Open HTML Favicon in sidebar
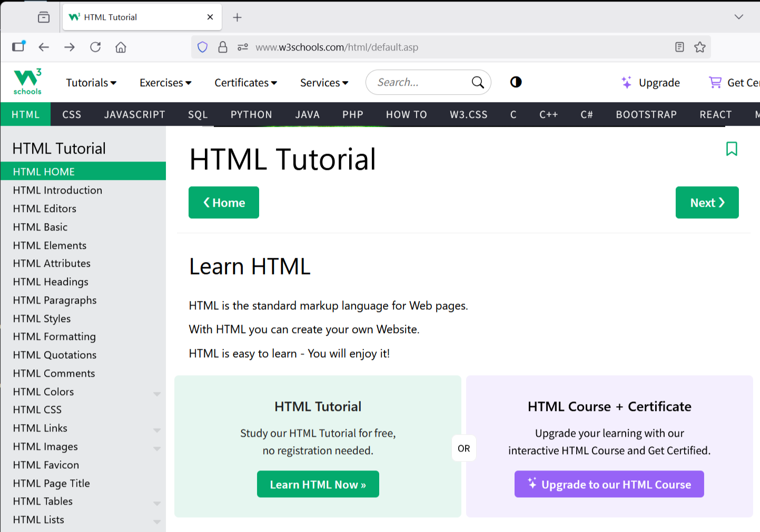 coord(83,465)
